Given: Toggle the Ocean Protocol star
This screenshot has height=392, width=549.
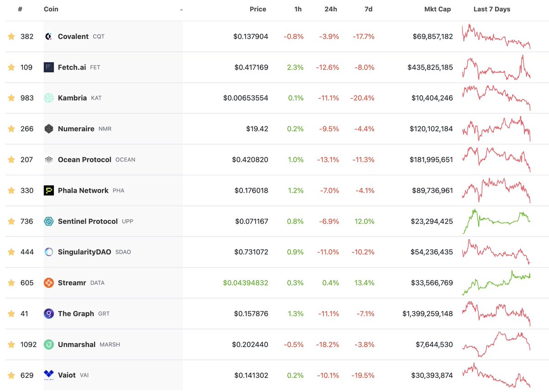Looking at the screenshot, I should (x=11, y=159).
